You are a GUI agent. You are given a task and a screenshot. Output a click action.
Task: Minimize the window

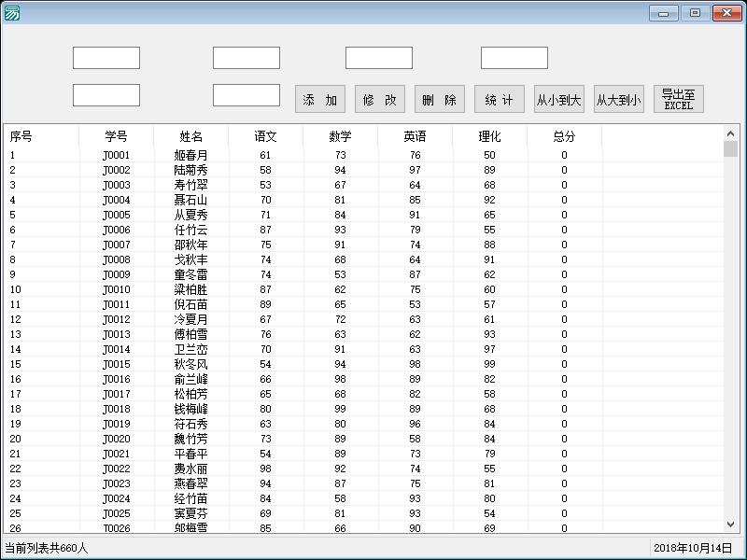(664, 13)
